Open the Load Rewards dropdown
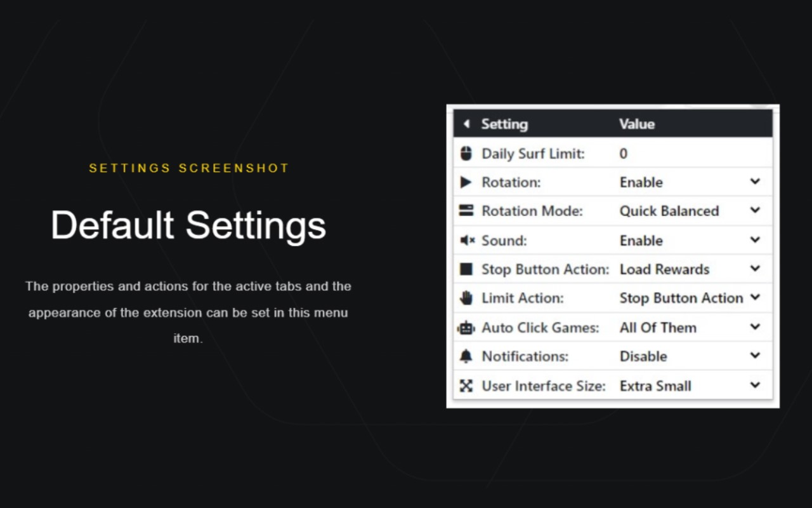This screenshot has width=812, height=508. point(690,269)
